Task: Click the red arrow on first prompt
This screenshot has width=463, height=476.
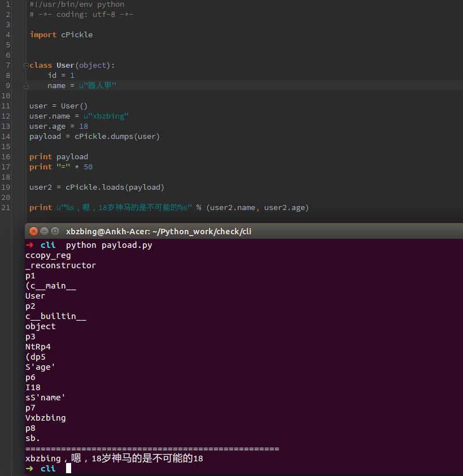Action: pos(29,244)
